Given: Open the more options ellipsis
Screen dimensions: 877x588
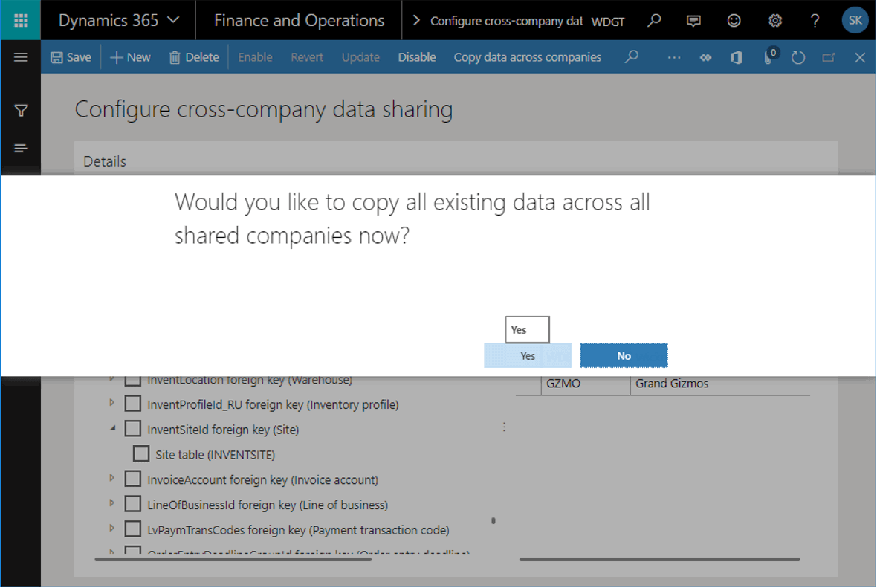Looking at the screenshot, I should pos(674,57).
